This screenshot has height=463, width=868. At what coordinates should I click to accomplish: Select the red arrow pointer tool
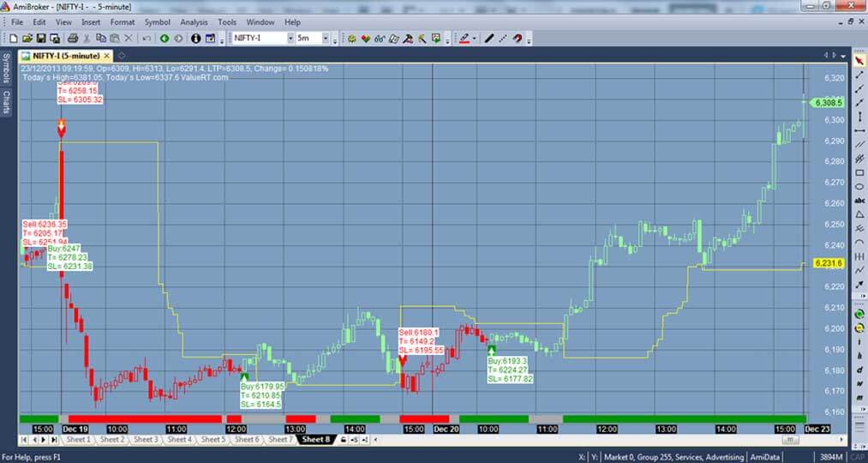click(x=859, y=60)
